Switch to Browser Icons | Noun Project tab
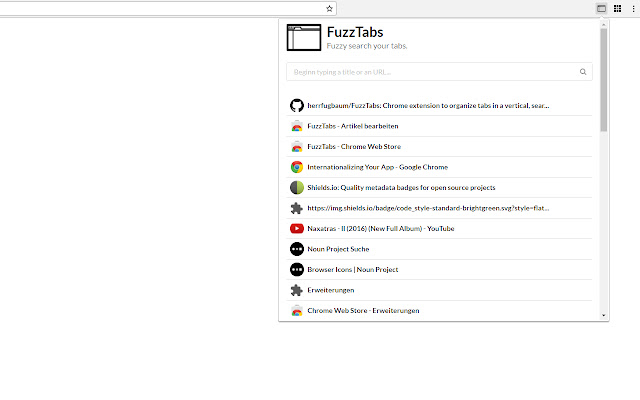Viewport: 640px width, 400px height. pyautogui.click(x=439, y=269)
